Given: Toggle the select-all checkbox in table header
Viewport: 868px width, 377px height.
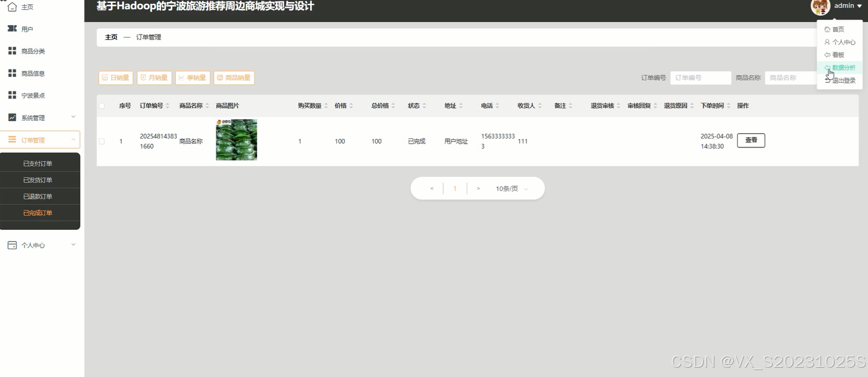Looking at the screenshot, I should 102,106.
